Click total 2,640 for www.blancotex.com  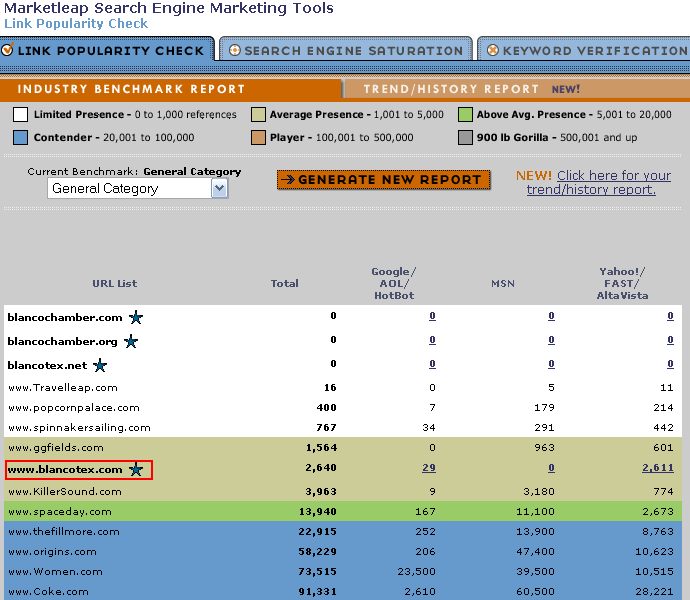(x=321, y=467)
